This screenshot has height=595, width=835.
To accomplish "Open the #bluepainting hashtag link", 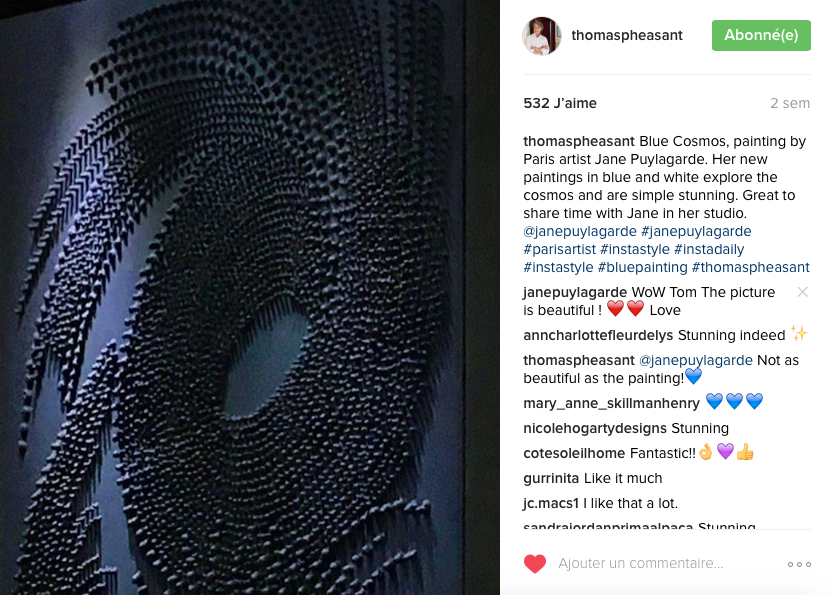I will pos(642,267).
